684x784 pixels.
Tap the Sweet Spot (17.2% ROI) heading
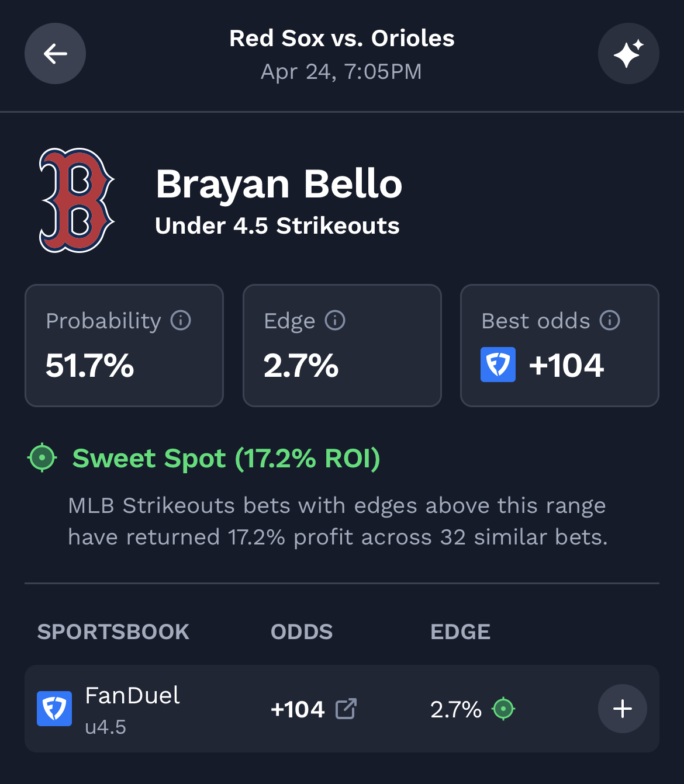click(226, 459)
